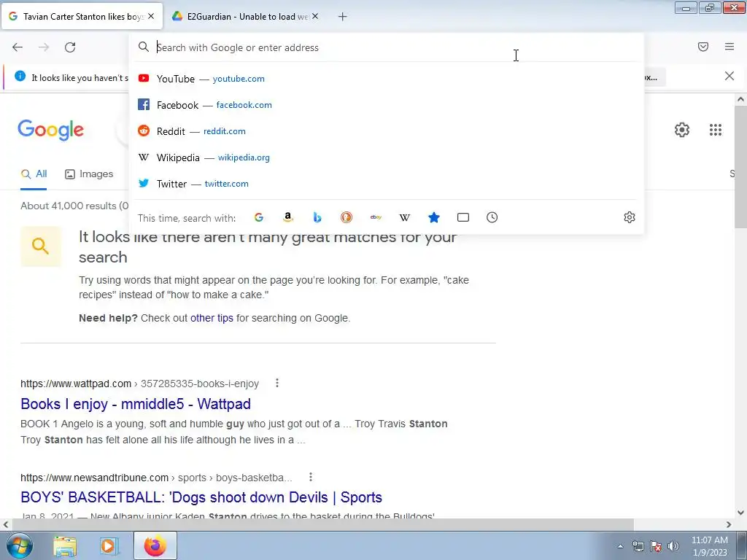Open Windows Explorer from the taskbar
This screenshot has width=747, height=560.
pos(65,545)
